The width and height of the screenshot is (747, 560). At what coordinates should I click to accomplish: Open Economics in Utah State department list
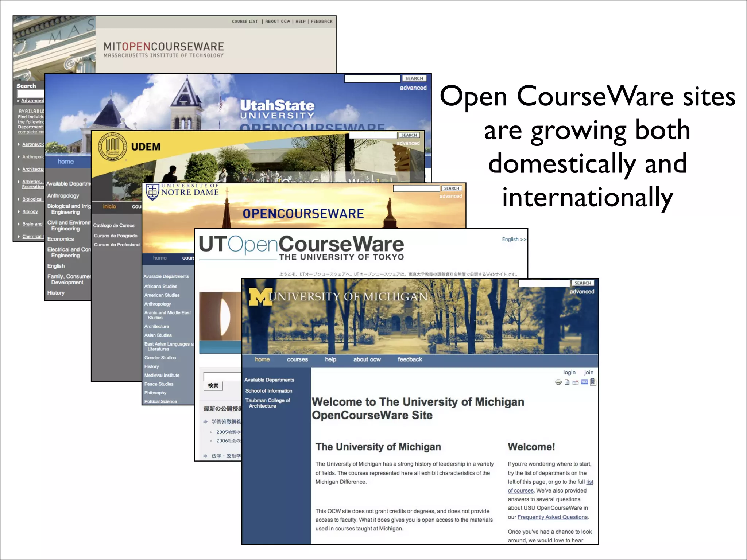point(61,239)
